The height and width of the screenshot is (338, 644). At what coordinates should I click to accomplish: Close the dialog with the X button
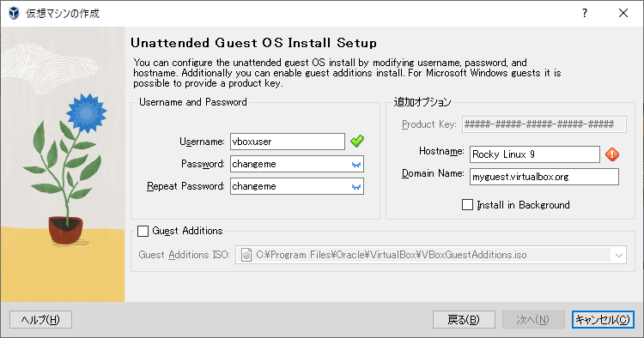623,13
